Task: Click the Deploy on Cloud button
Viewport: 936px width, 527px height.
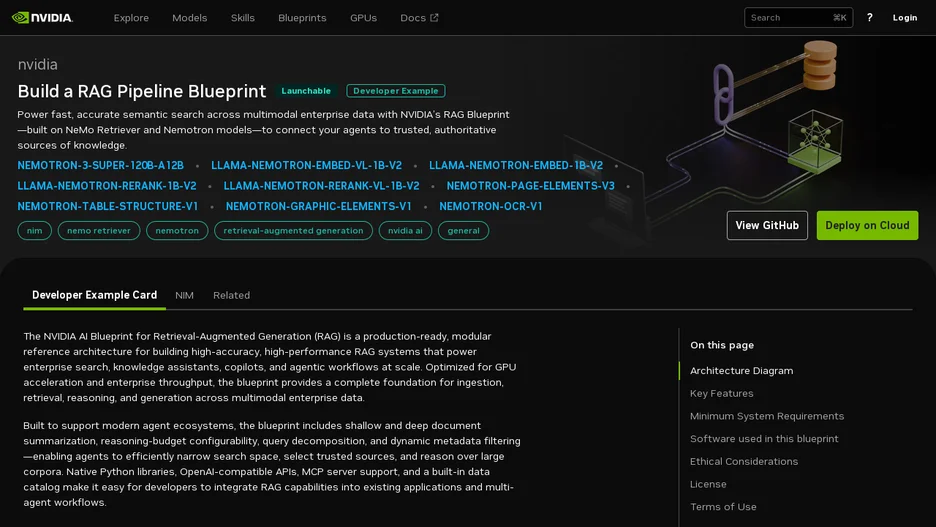Action: coord(867,226)
